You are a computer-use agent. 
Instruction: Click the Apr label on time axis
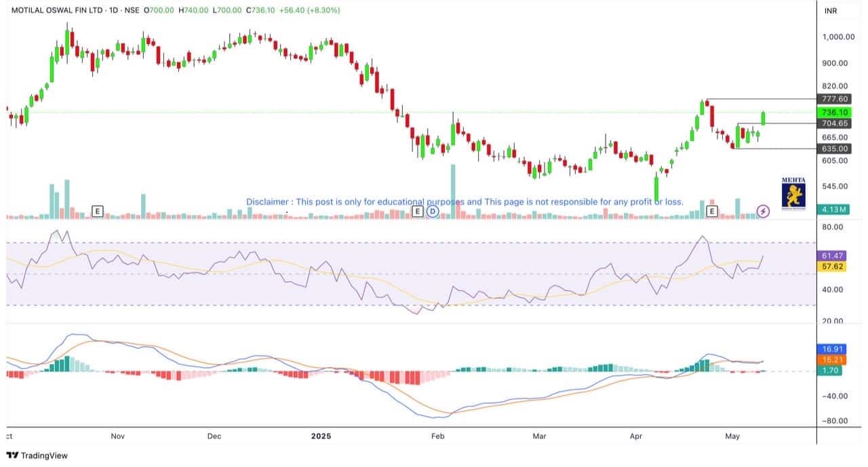[637, 436]
